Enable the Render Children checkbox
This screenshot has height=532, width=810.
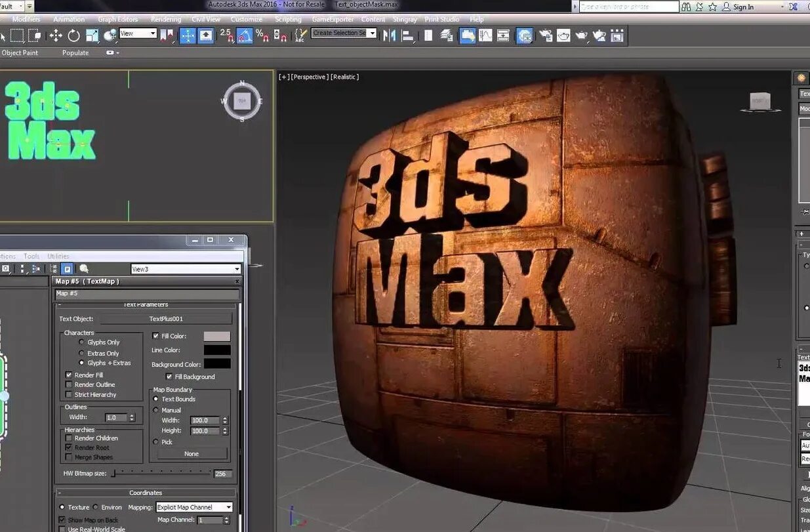pos(69,438)
